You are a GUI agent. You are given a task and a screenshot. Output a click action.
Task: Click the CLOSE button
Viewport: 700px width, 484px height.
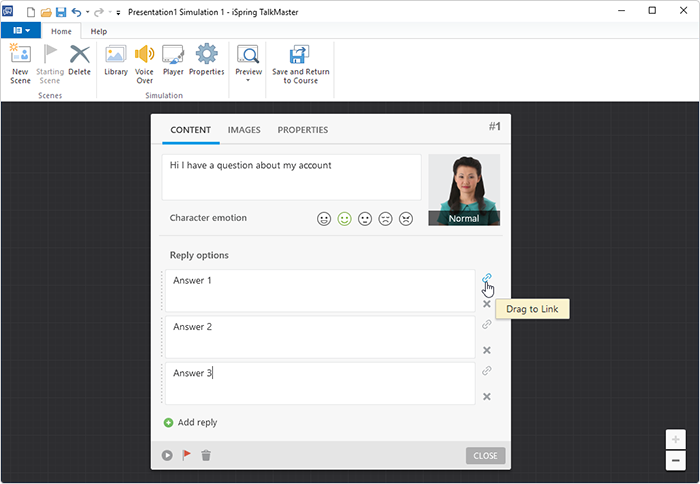[485, 455]
